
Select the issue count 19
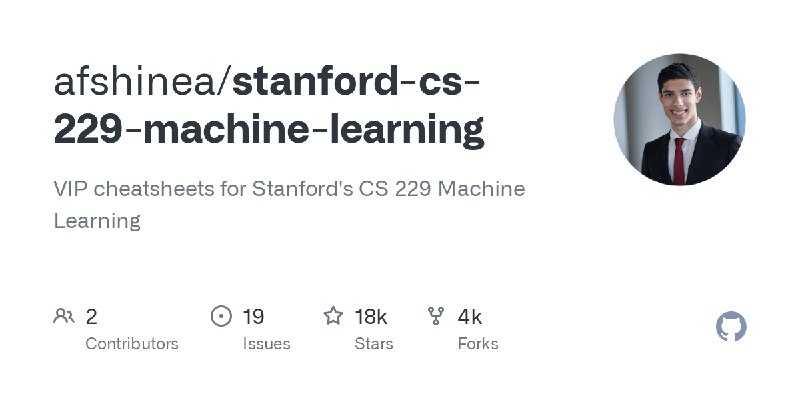[x=253, y=317]
